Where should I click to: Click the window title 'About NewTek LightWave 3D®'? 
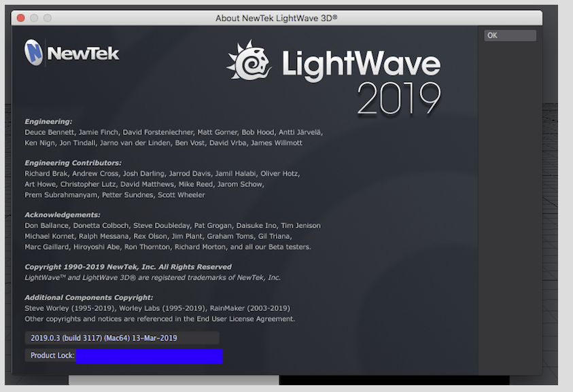pos(276,18)
